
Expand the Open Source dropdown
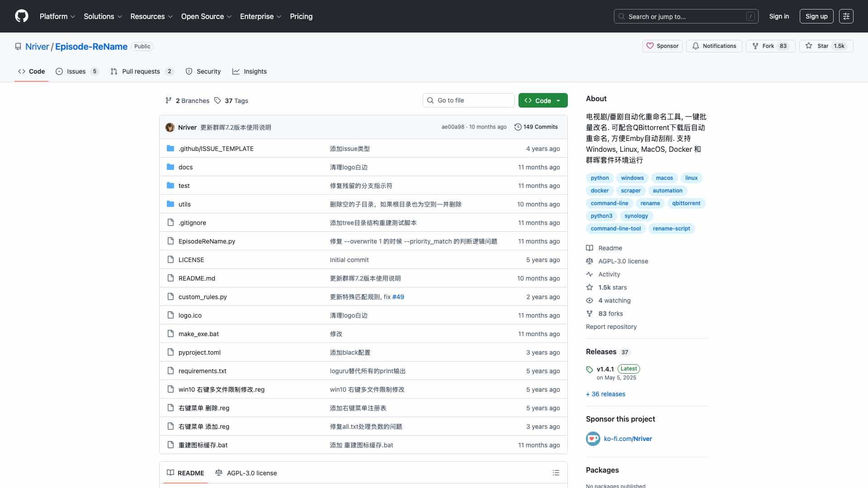click(206, 16)
